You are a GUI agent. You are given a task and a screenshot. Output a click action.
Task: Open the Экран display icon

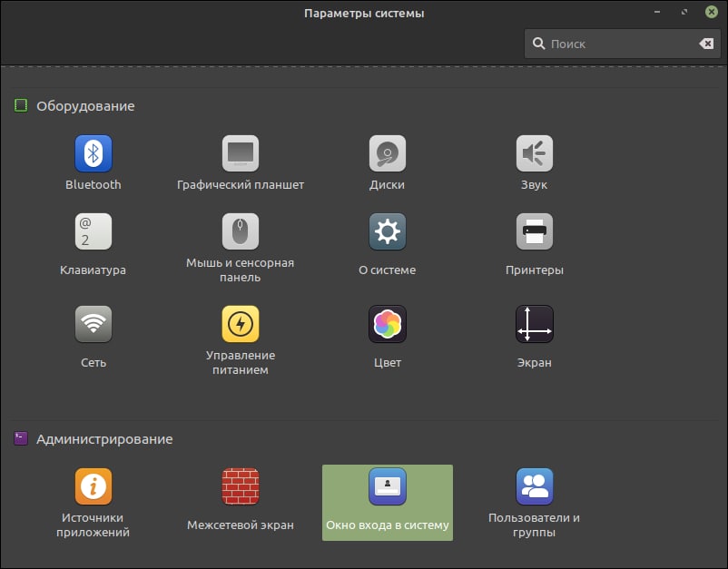coord(535,324)
